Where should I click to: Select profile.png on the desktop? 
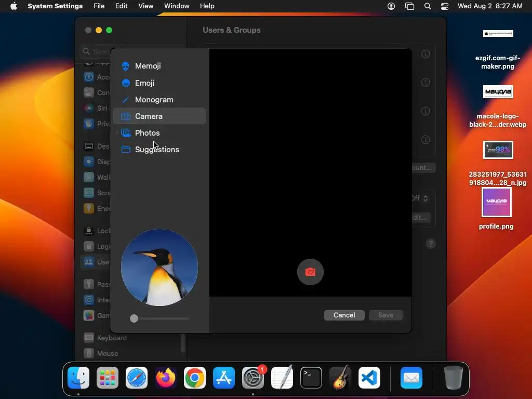[x=496, y=209]
